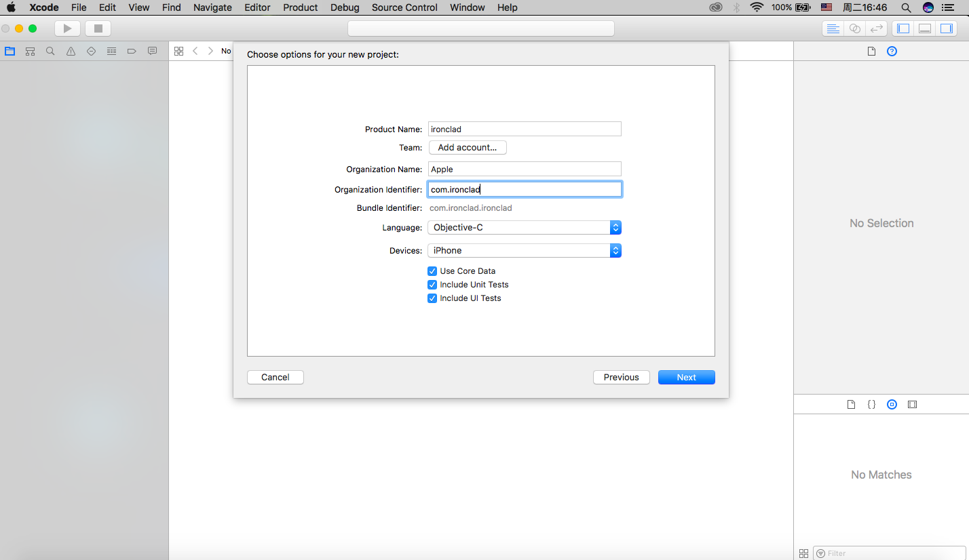Click the Bundle Identifier value com.ironclad.ironclad
The width and height of the screenshot is (969, 560).
471,208
